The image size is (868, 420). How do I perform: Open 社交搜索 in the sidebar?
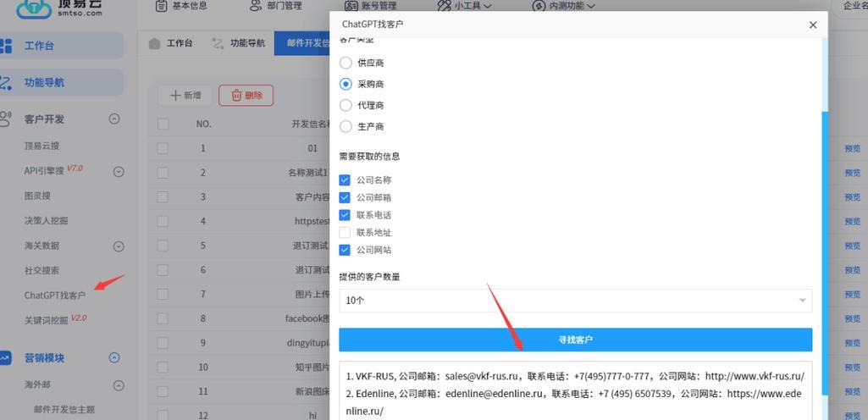point(41,271)
